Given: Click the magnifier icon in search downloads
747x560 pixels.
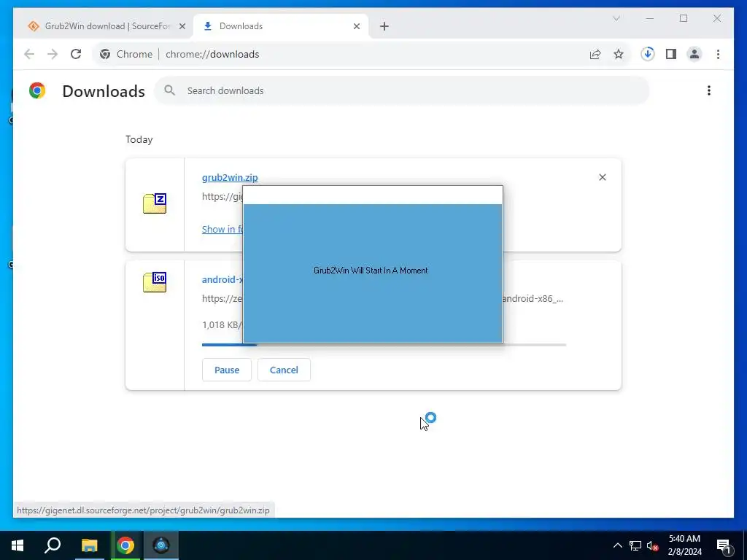Looking at the screenshot, I should pyautogui.click(x=169, y=90).
